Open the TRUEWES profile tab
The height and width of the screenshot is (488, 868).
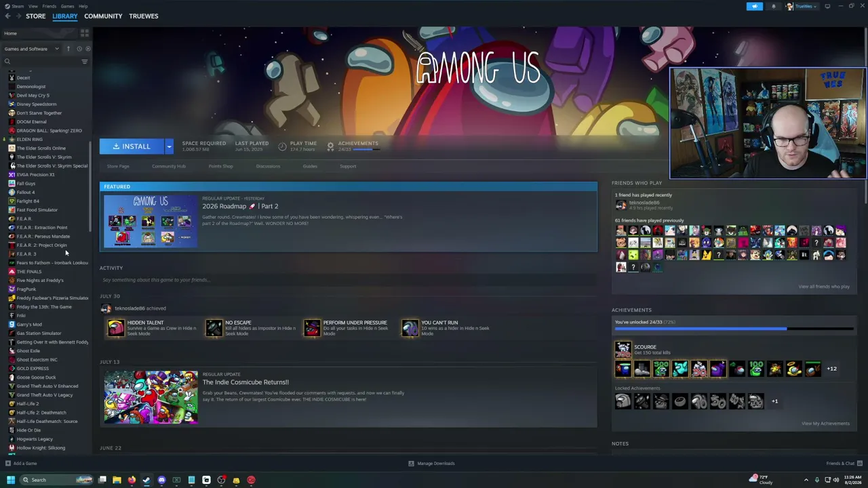(x=144, y=16)
